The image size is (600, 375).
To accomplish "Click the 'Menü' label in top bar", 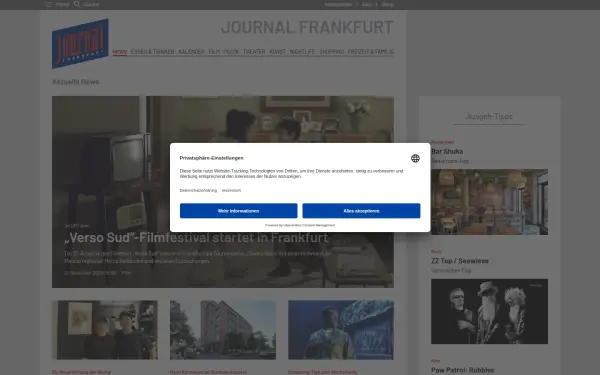I will (62, 5).
